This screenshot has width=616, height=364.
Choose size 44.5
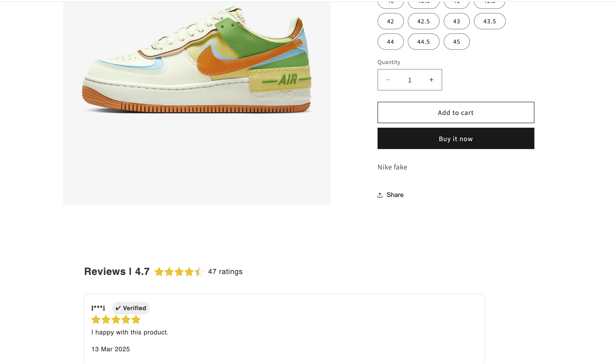point(423,42)
